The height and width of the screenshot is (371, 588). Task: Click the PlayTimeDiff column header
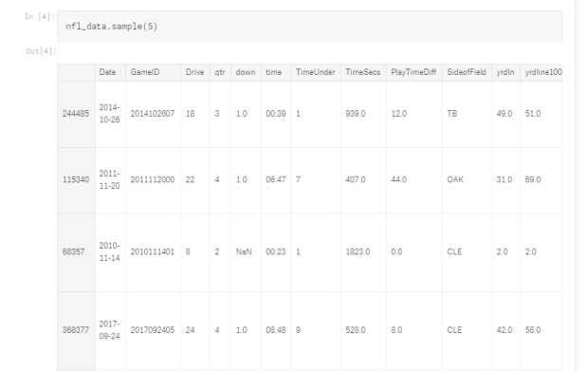(413, 72)
